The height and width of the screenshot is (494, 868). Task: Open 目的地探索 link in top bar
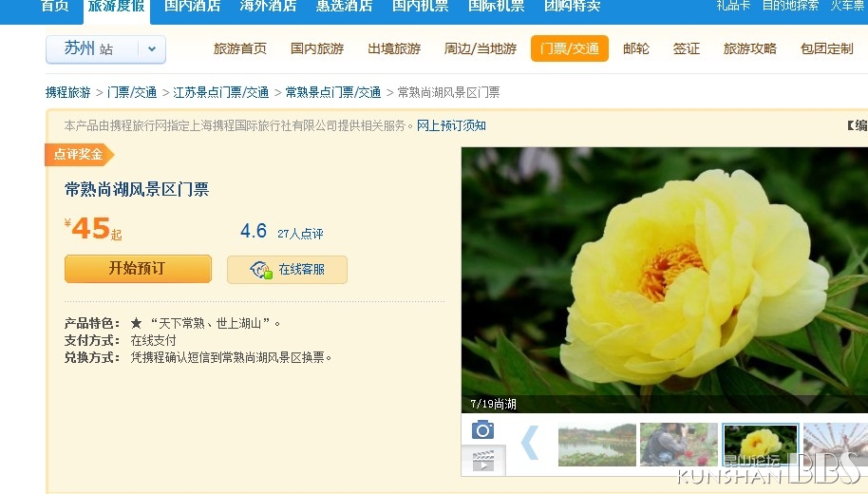[790, 6]
